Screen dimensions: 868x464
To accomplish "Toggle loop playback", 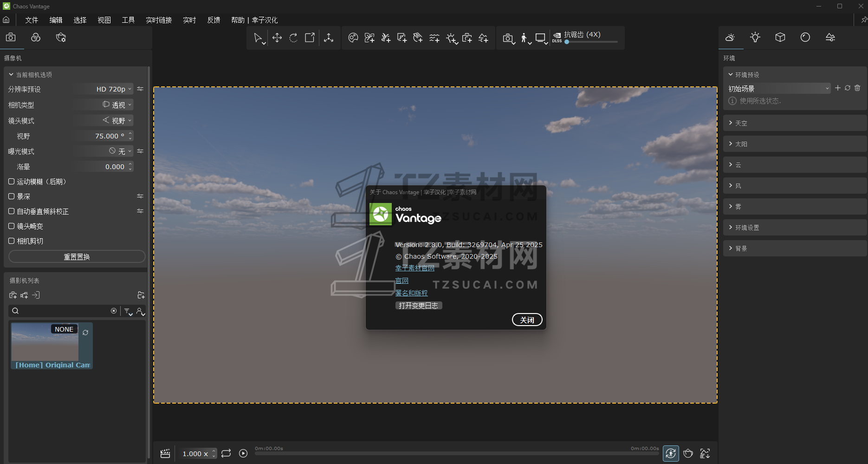I will pyautogui.click(x=226, y=453).
